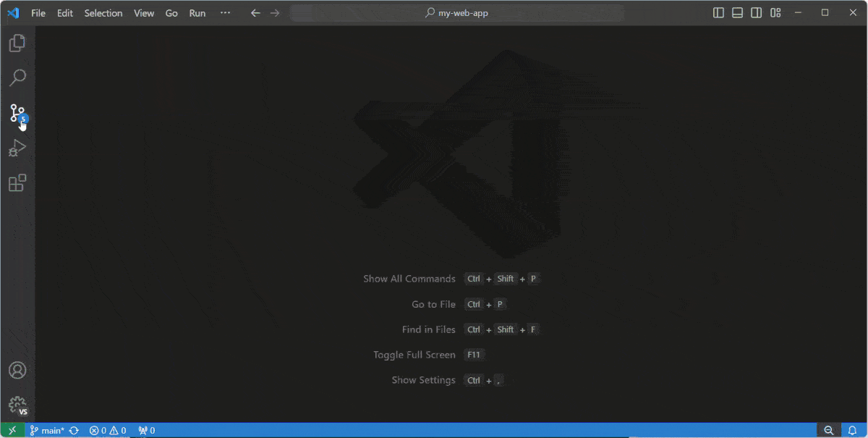Open the Selection menu
Screen dimensions: 868x438
tap(103, 13)
